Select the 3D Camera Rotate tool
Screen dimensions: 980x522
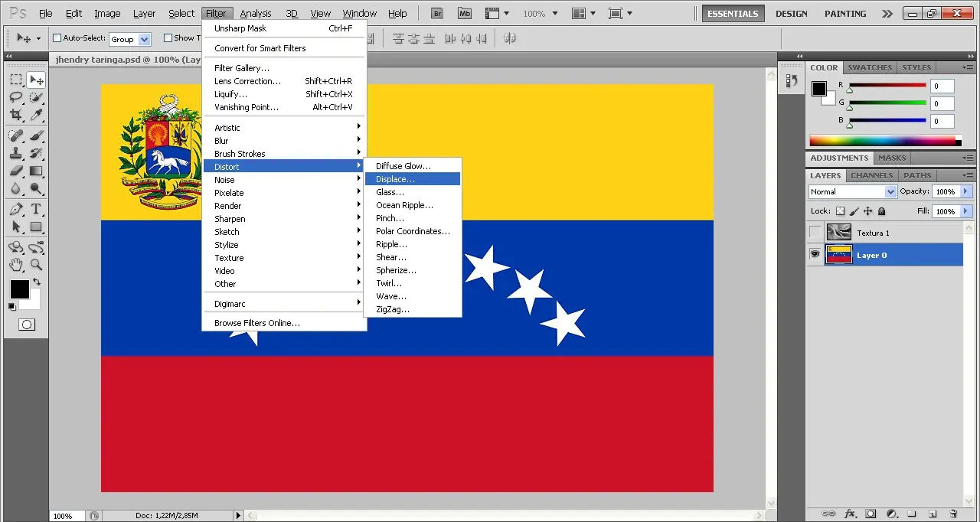pyautogui.click(x=36, y=247)
